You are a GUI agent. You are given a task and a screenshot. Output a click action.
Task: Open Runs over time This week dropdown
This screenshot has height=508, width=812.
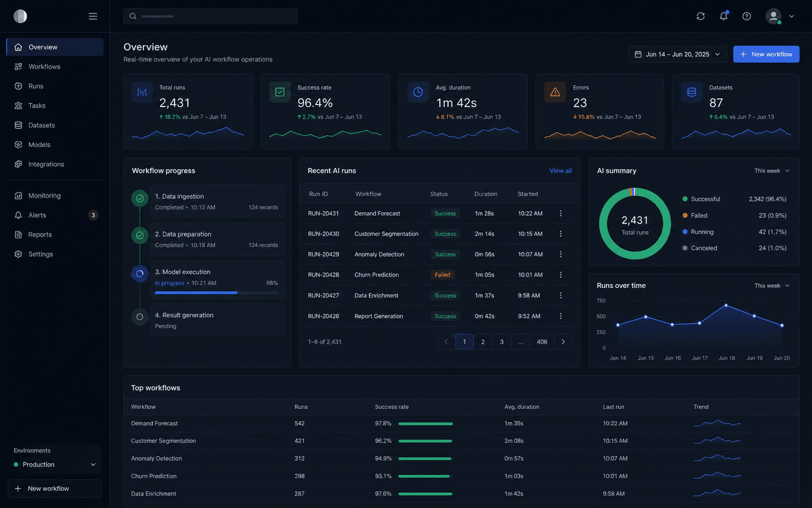point(772,286)
